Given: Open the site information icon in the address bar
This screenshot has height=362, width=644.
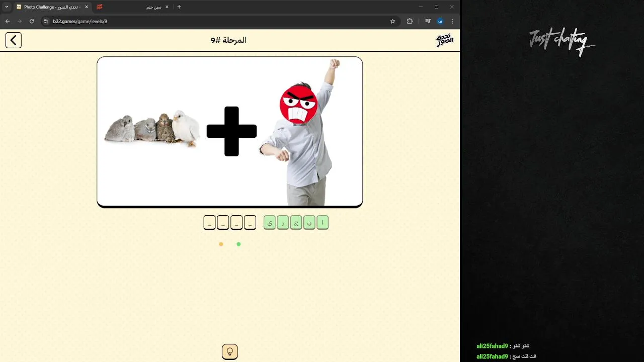Looking at the screenshot, I should tap(46, 21).
